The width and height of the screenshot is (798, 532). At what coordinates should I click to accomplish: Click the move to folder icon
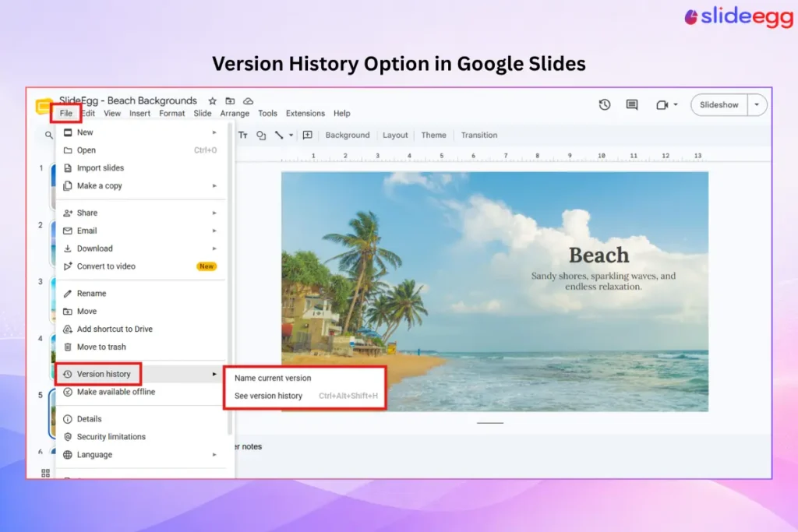click(230, 100)
